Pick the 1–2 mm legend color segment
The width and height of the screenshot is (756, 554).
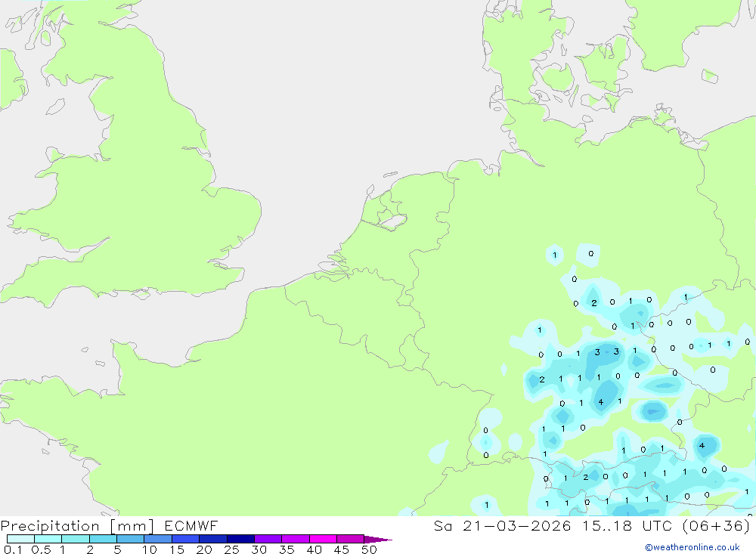[76, 539]
